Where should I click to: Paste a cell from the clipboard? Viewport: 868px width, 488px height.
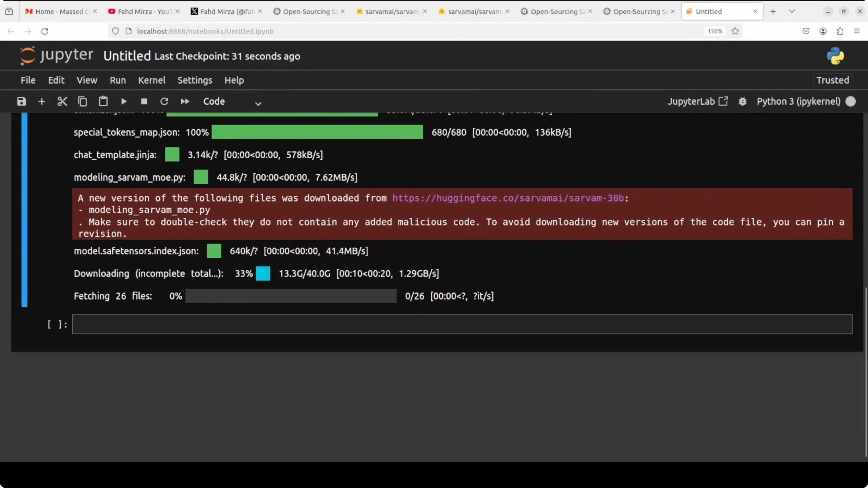click(x=103, y=101)
